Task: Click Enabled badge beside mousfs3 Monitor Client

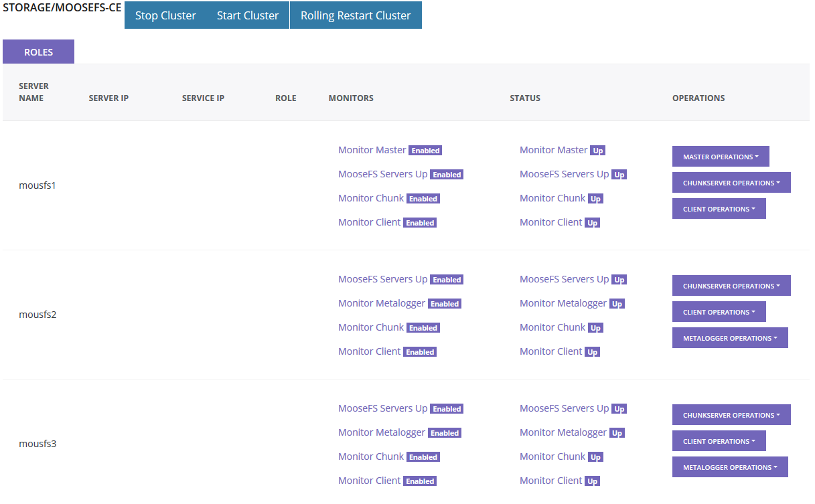Action: click(x=420, y=481)
